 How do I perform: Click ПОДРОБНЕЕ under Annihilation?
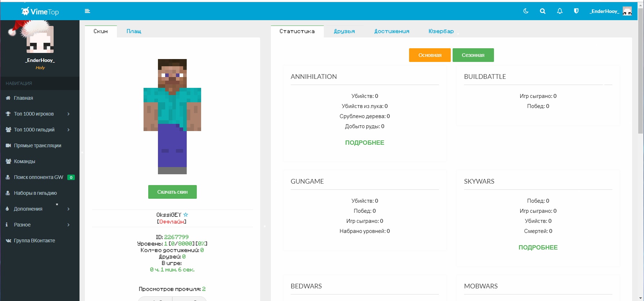[365, 143]
